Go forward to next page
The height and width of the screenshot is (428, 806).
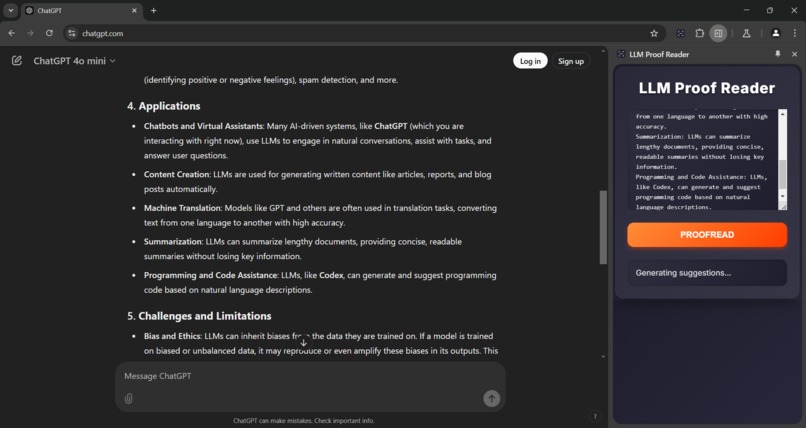coord(30,33)
